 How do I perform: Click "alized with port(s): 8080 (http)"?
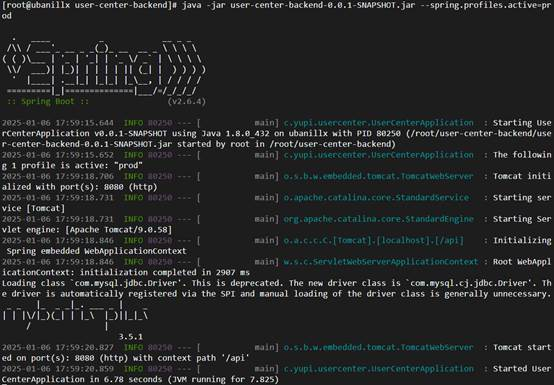coord(79,187)
